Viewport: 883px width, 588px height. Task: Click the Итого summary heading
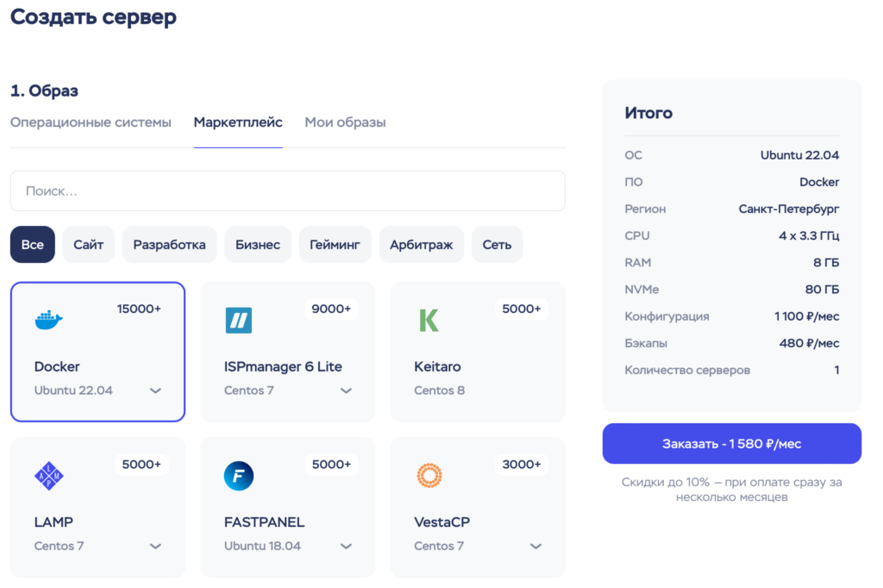tap(648, 113)
